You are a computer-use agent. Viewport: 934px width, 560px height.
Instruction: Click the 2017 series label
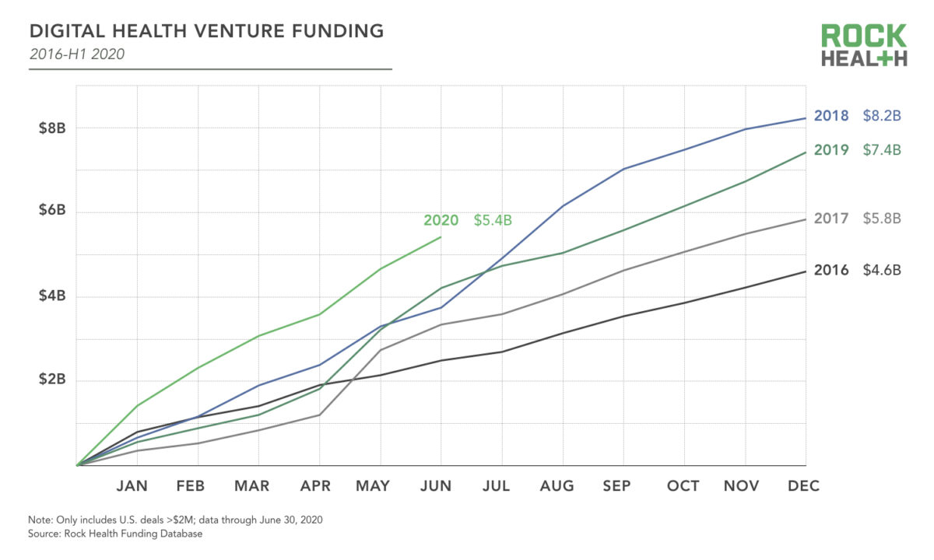[x=831, y=219]
